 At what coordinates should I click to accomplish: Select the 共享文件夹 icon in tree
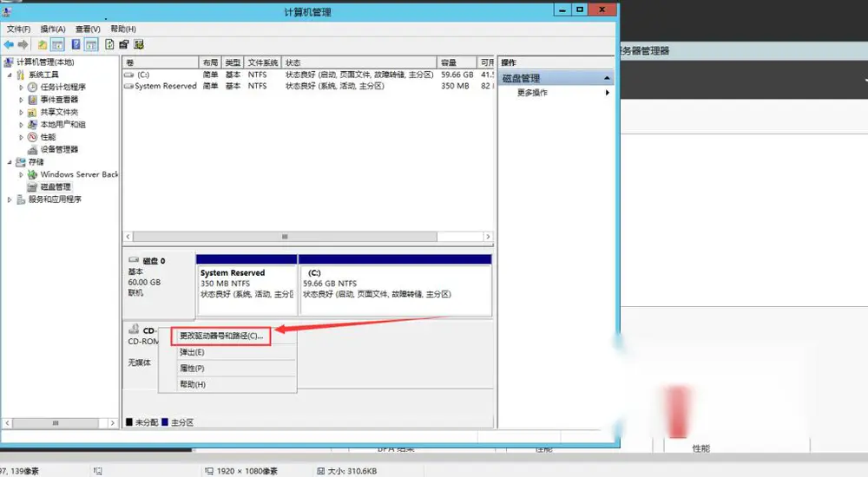click(33, 112)
